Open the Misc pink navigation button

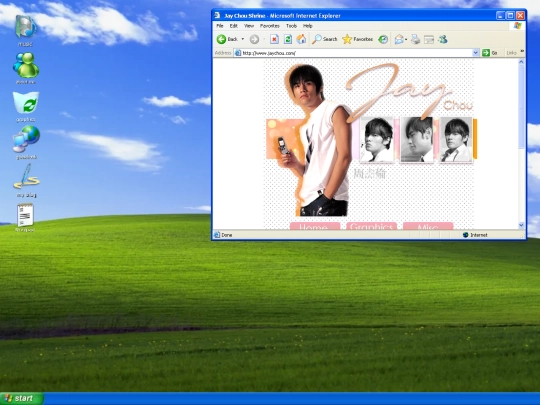coord(428,226)
